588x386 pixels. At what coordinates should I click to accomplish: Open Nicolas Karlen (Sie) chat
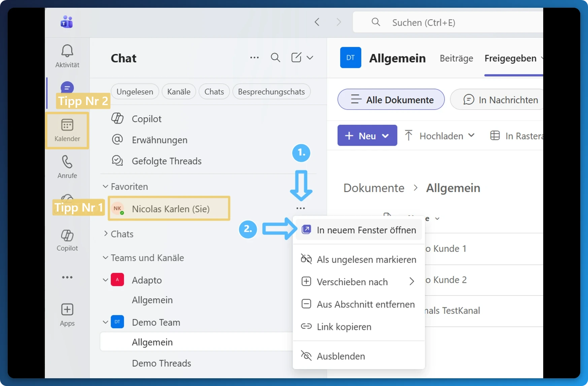[169, 208]
